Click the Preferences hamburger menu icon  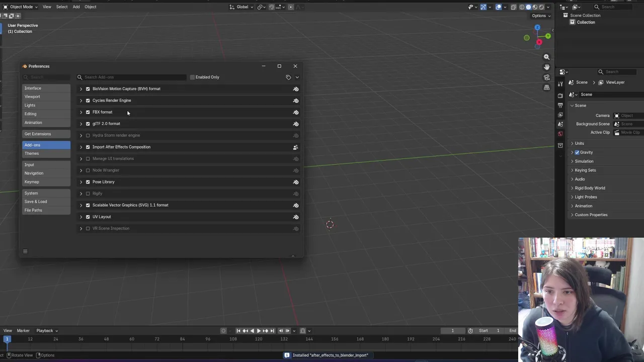[x=25, y=251]
